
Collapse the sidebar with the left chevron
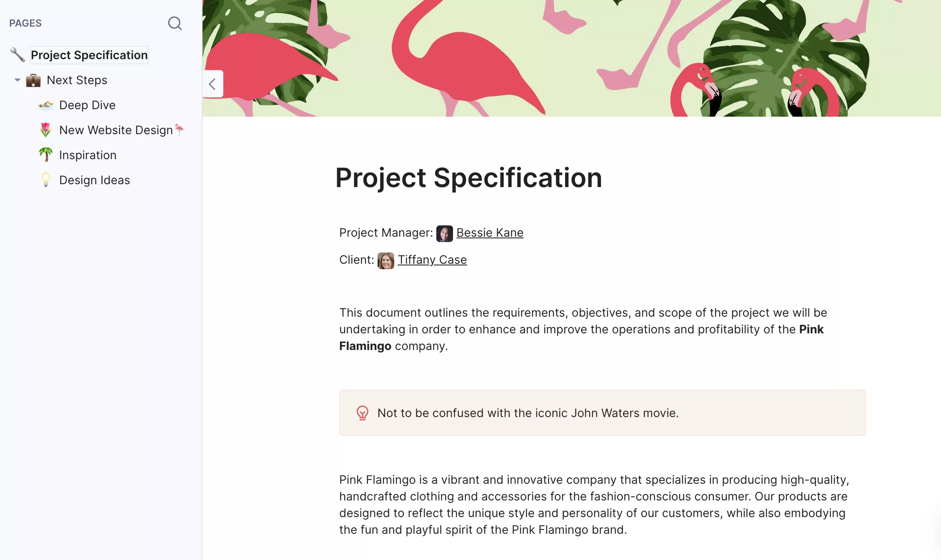tap(213, 84)
